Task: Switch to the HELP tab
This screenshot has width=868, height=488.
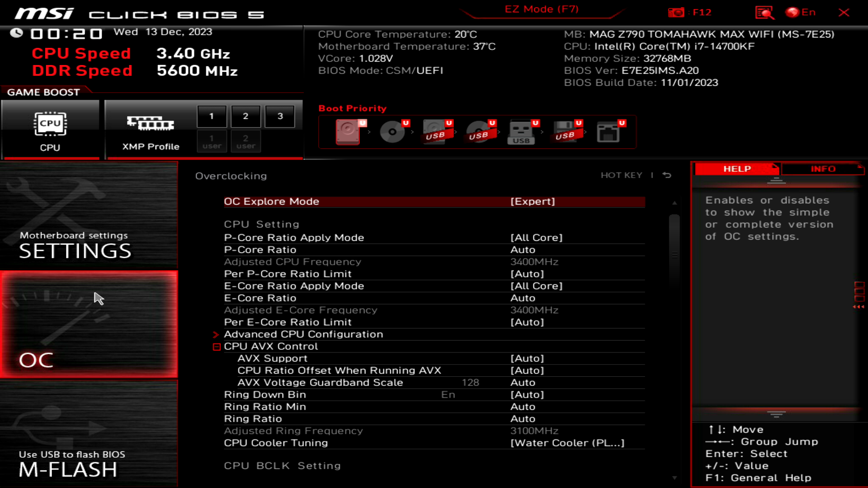Action: pyautogui.click(x=737, y=169)
